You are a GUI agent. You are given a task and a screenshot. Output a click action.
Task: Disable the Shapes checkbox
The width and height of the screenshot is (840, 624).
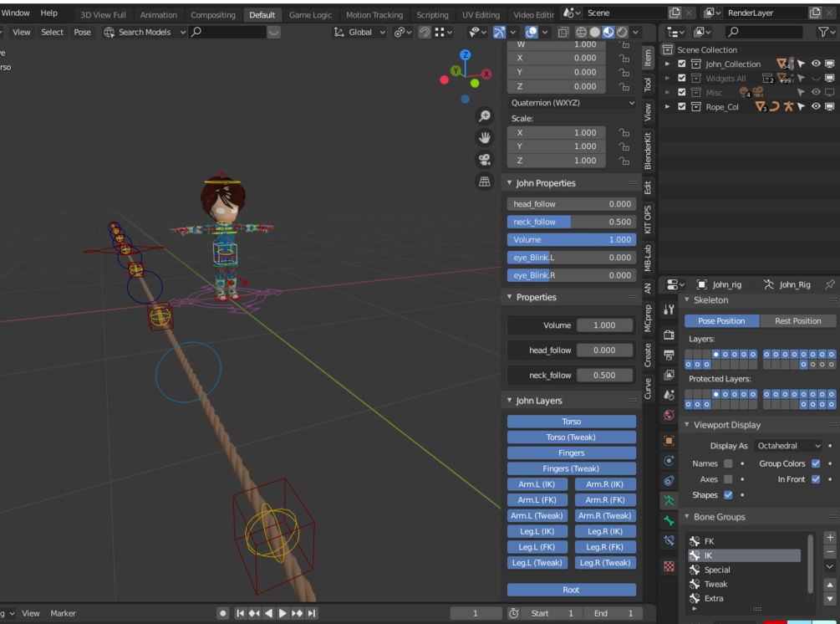tap(728, 495)
